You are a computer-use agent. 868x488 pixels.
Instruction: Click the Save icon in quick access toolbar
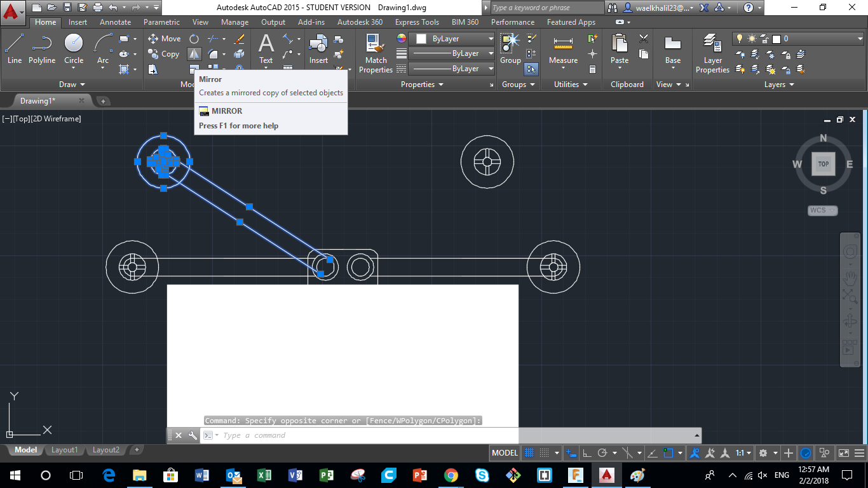tap(67, 8)
